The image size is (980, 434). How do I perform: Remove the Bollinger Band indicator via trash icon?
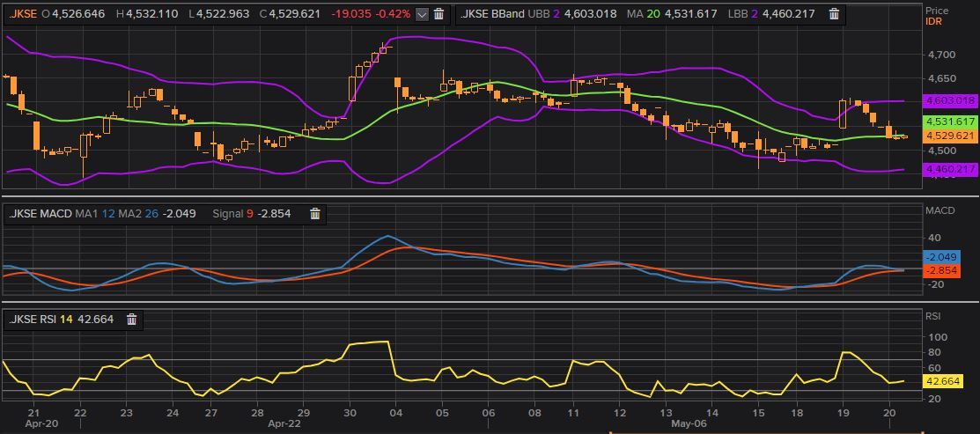[x=834, y=14]
